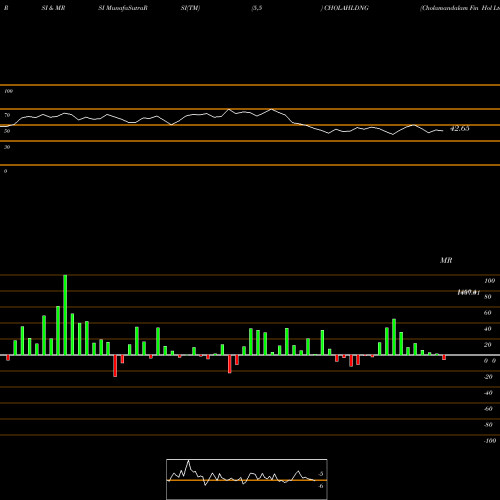500x500 pixels.
Task: Click the 'MR' panel title label
Action: [446, 260]
